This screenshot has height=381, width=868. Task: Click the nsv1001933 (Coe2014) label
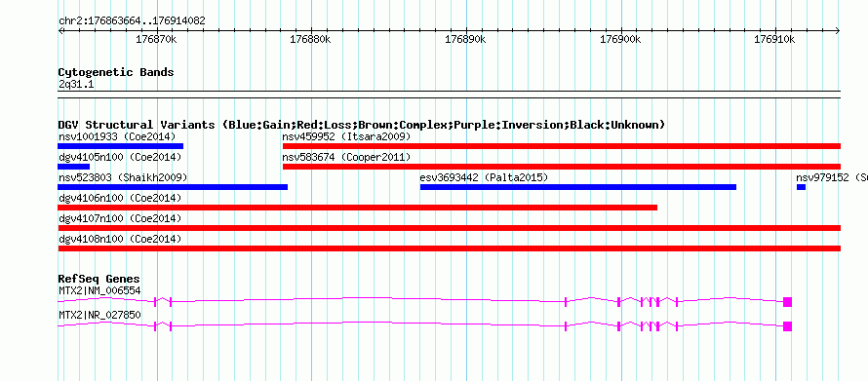[x=117, y=136]
